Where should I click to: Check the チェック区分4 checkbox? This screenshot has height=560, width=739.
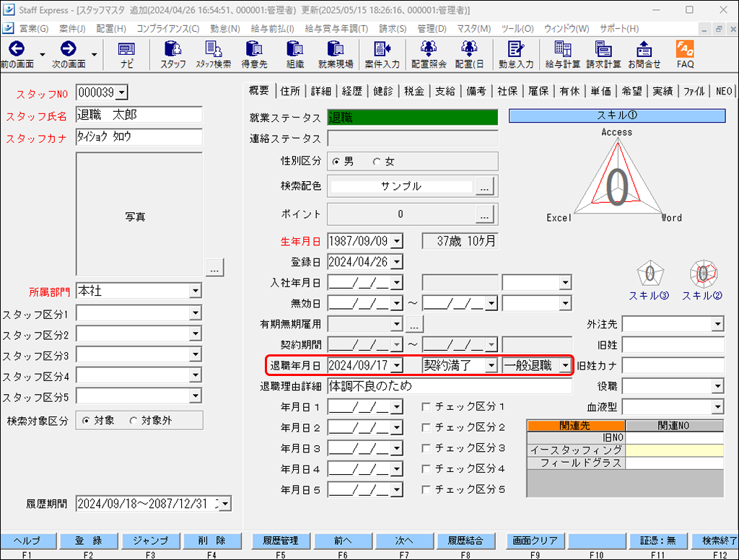click(x=426, y=469)
